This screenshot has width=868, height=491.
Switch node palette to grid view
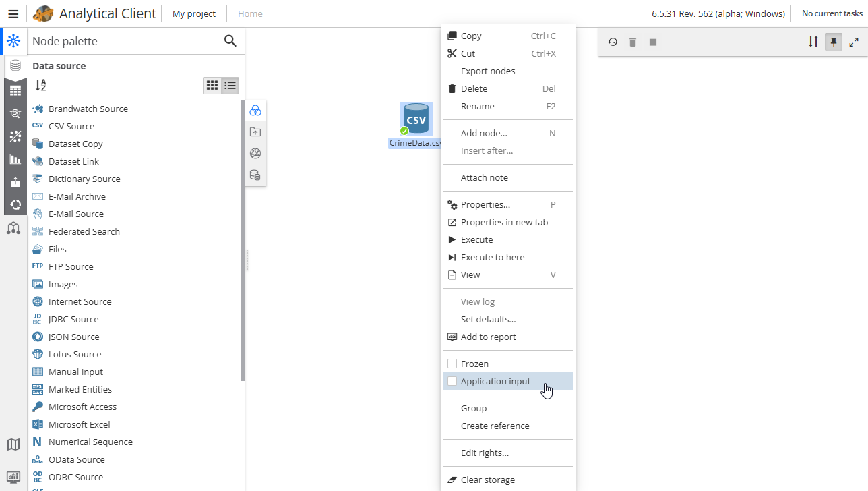point(212,85)
